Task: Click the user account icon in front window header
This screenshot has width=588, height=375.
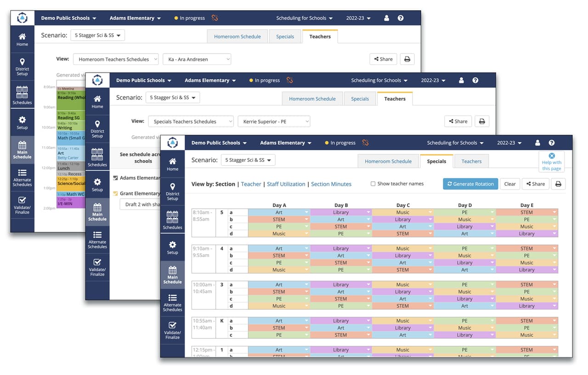Action: tap(537, 143)
